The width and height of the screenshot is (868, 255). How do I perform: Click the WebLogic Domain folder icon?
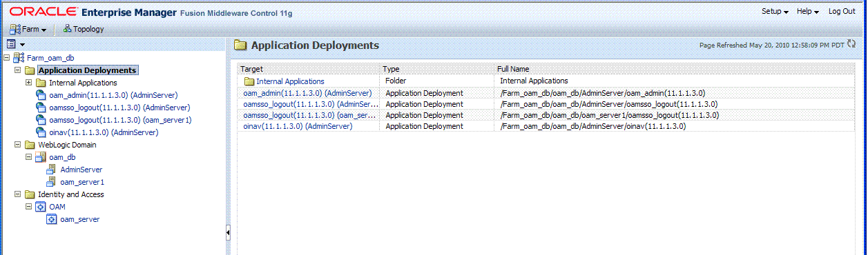pos(29,145)
